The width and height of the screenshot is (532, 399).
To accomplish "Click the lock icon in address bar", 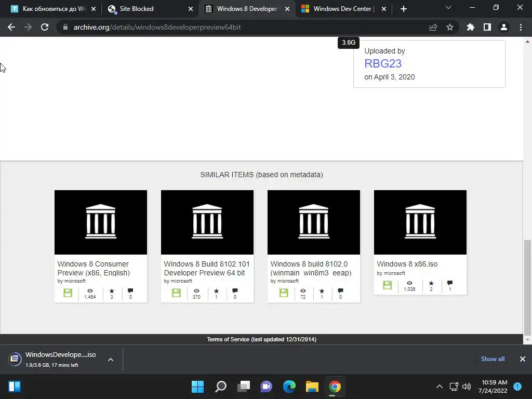I will coord(65,27).
